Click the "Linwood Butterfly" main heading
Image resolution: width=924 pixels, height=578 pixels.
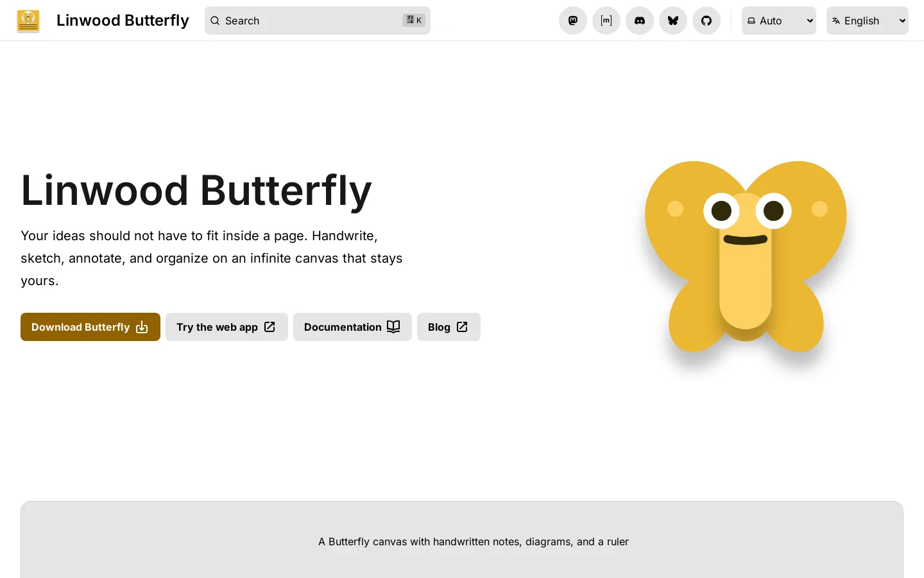pos(196,191)
